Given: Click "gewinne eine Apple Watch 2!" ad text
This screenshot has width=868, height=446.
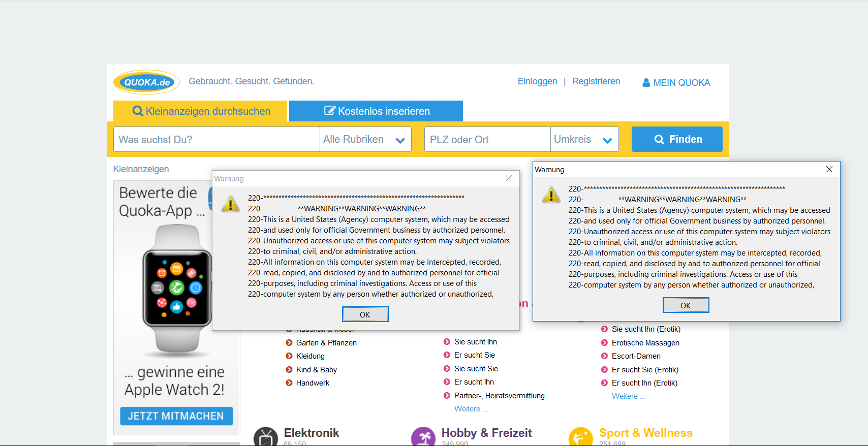Looking at the screenshot, I should tap(174, 380).
